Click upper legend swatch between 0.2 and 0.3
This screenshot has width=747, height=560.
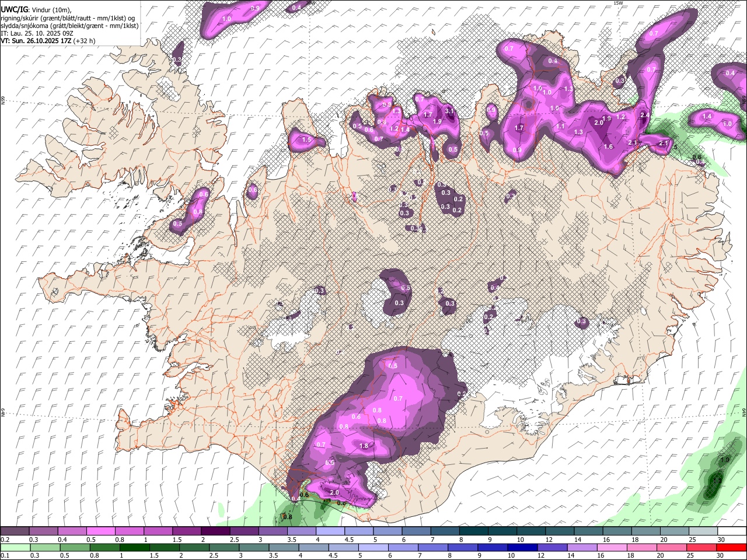pos(15,531)
